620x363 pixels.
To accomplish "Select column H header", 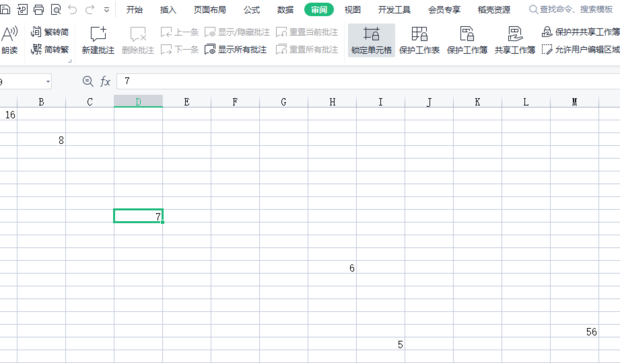I will (x=332, y=102).
